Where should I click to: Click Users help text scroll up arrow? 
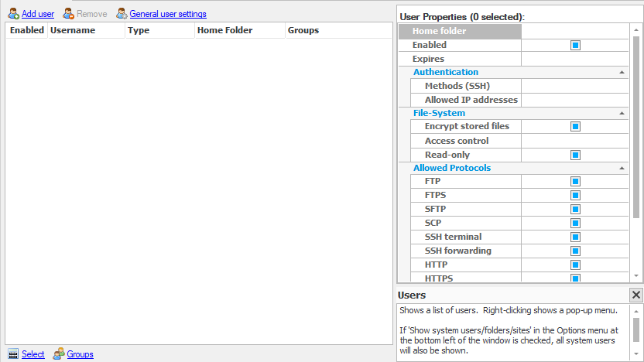[636, 312]
